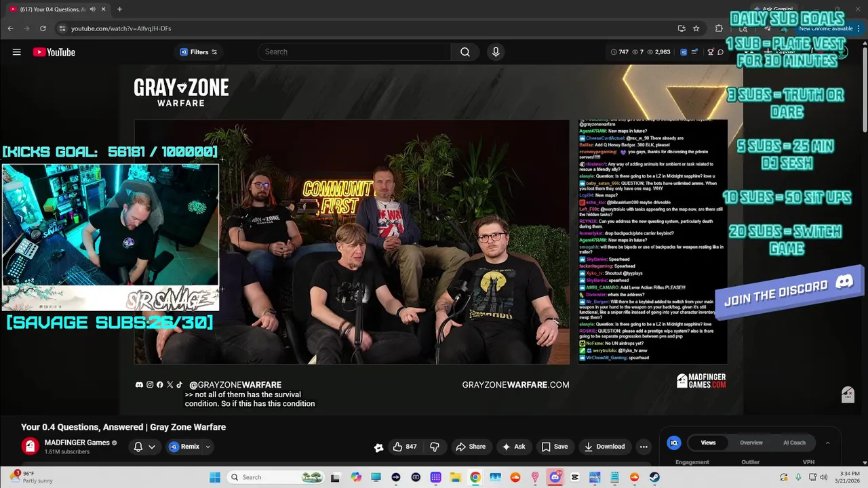Viewport: 868px width, 488px height.
Task: Open Task View on the taskbar
Action: [335, 477]
